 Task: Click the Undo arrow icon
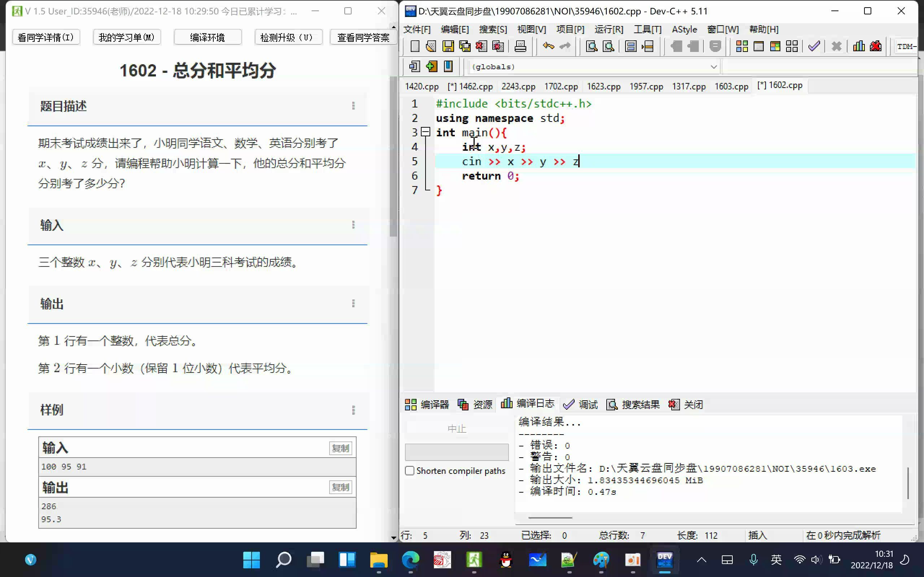point(548,47)
